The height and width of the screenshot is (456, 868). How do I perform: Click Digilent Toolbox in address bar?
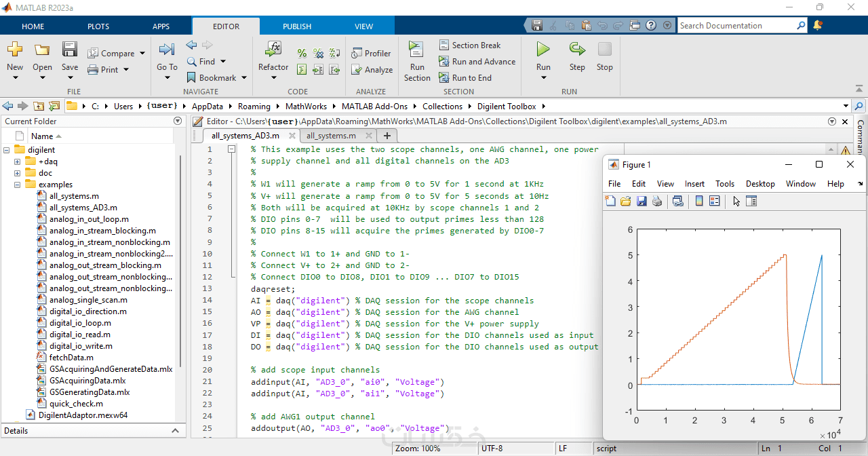[507, 106]
